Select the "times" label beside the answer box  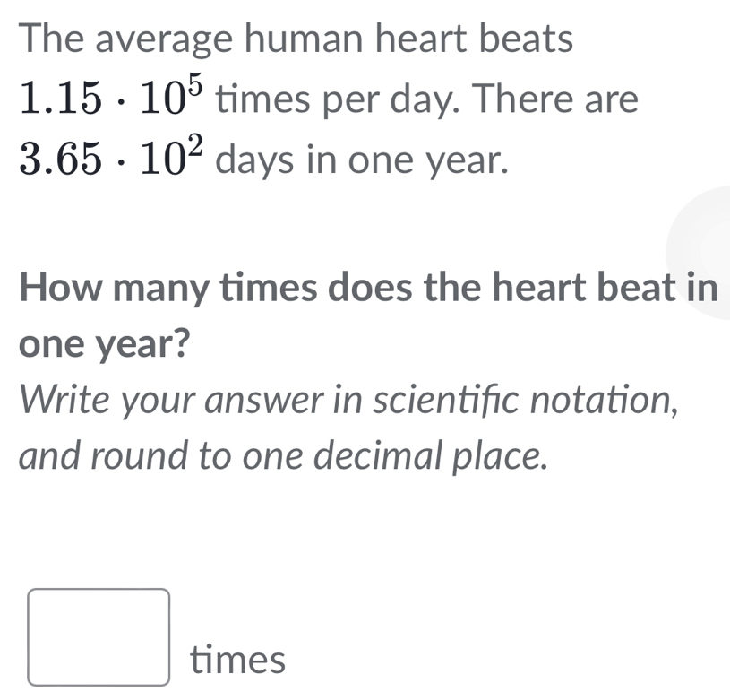click(237, 661)
